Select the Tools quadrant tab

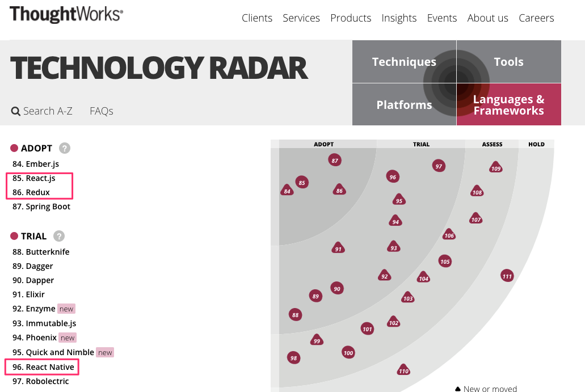click(x=509, y=61)
